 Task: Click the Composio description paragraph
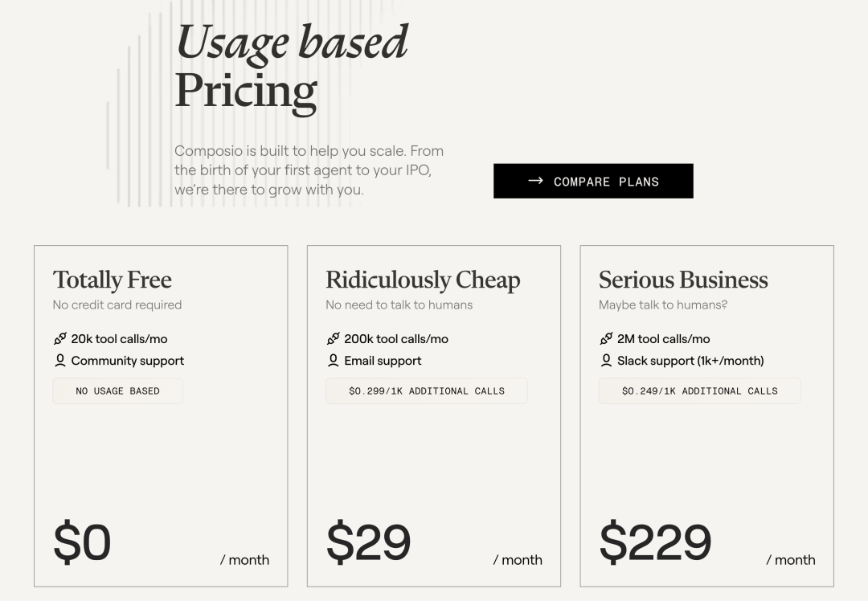click(309, 170)
